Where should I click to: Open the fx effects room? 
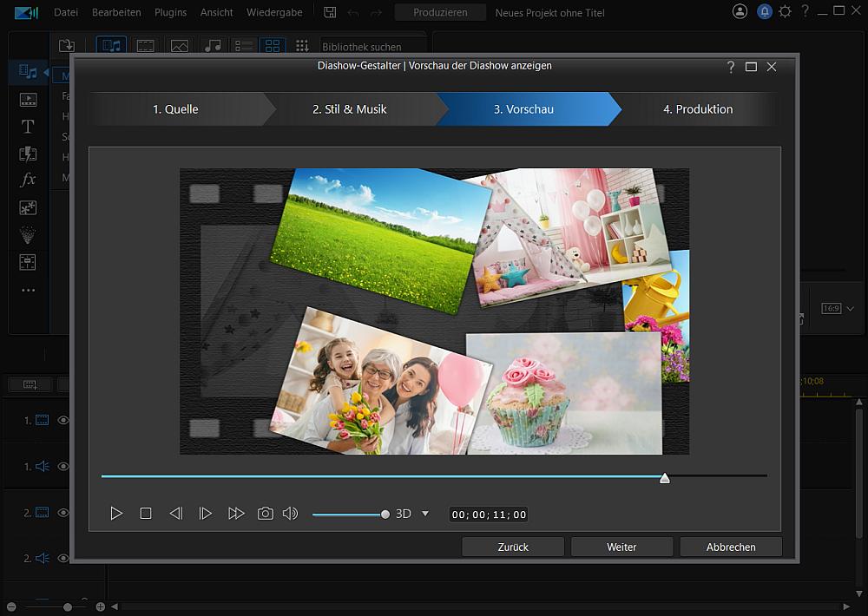pos(28,180)
